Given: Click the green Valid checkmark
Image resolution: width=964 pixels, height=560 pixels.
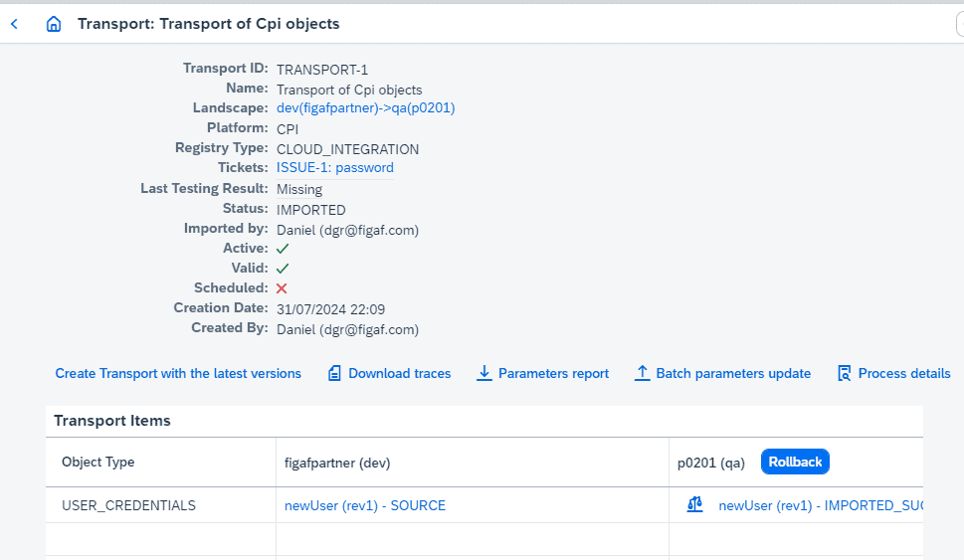Looking at the screenshot, I should pyautogui.click(x=283, y=269).
